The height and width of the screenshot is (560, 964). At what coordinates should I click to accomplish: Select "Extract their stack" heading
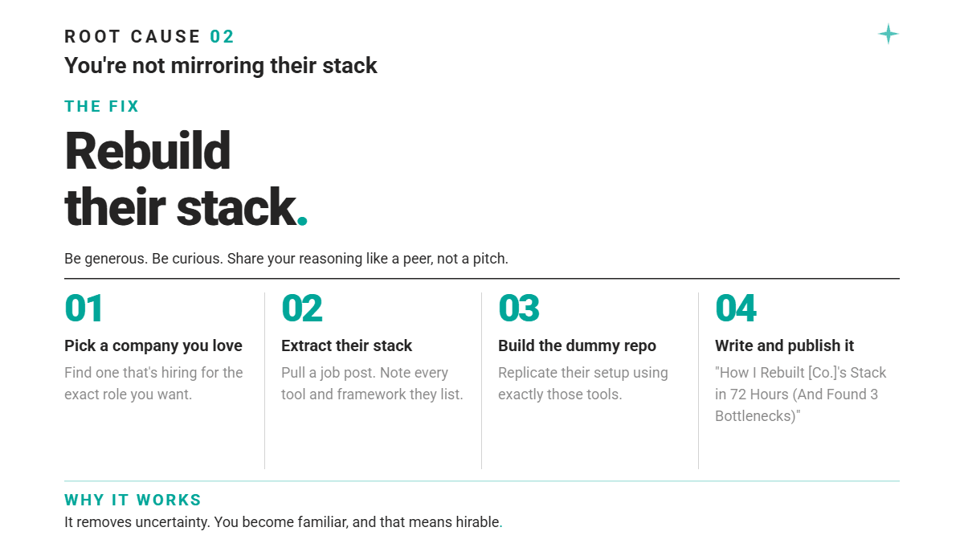pos(346,346)
